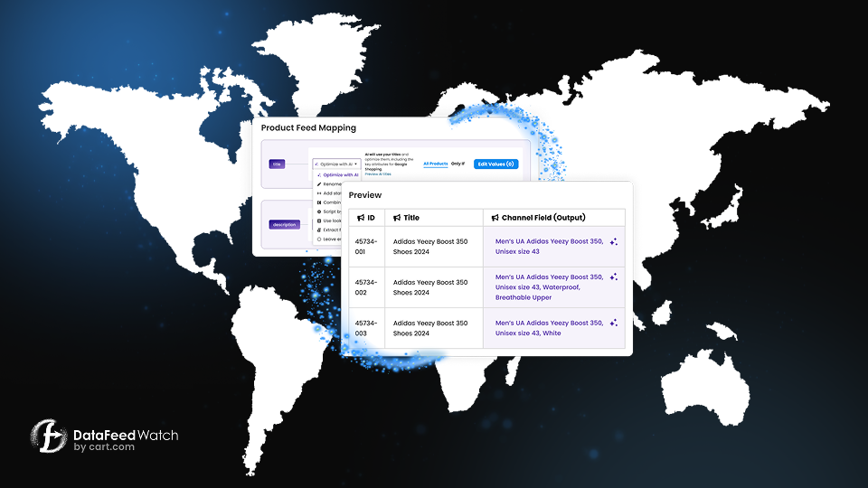
Task: Open the Preview AI titles link
Action: tap(378, 174)
